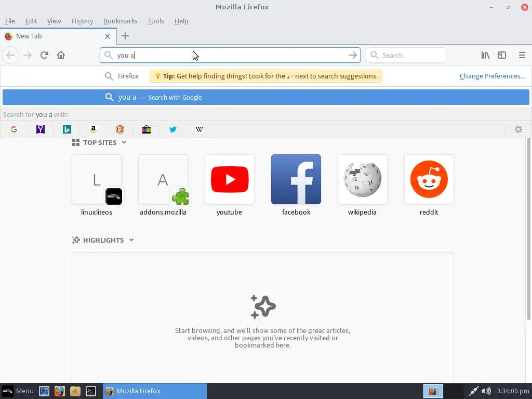
Task: Open the addons.mozilla top site tile
Action: pyautogui.click(x=163, y=179)
